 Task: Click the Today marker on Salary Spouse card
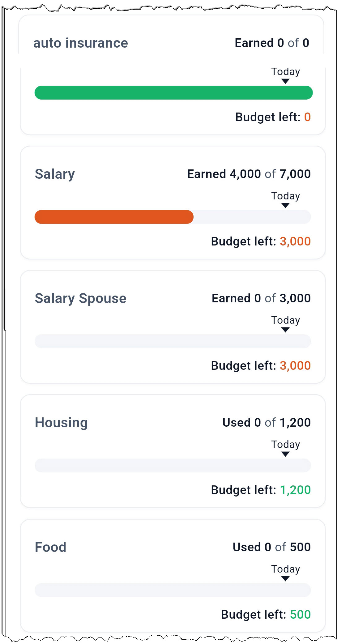tap(285, 323)
